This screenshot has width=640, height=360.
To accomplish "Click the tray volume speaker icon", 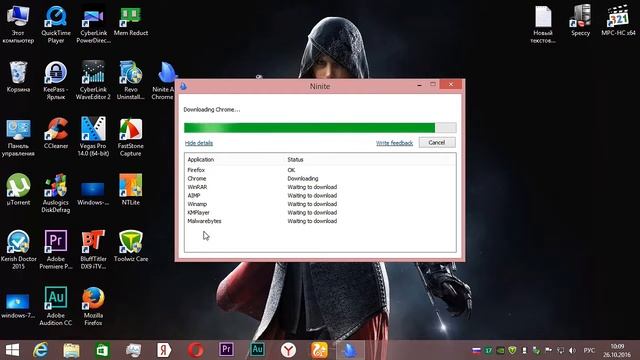I will click(x=572, y=351).
